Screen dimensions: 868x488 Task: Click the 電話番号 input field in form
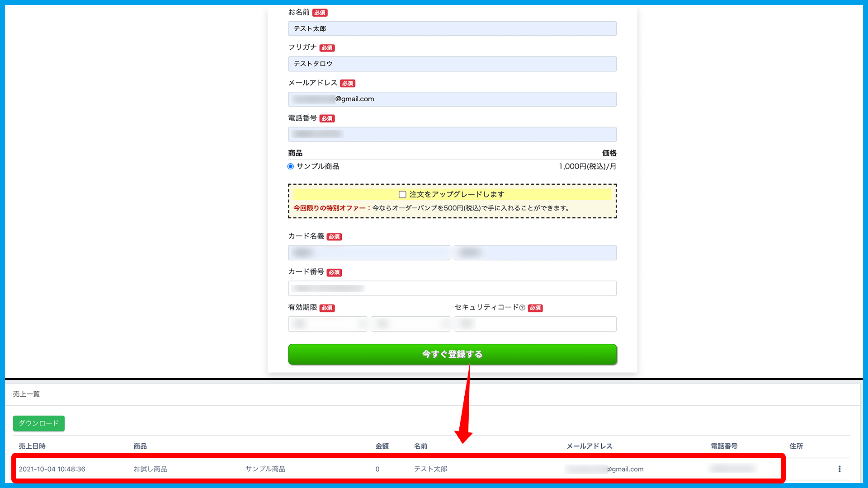(x=452, y=134)
